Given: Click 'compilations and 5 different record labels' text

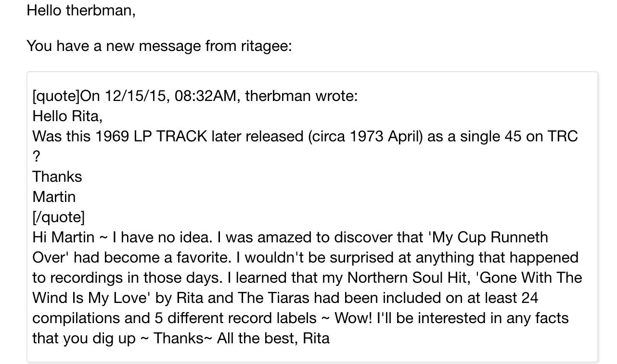Looking at the screenshot, I should [175, 318].
